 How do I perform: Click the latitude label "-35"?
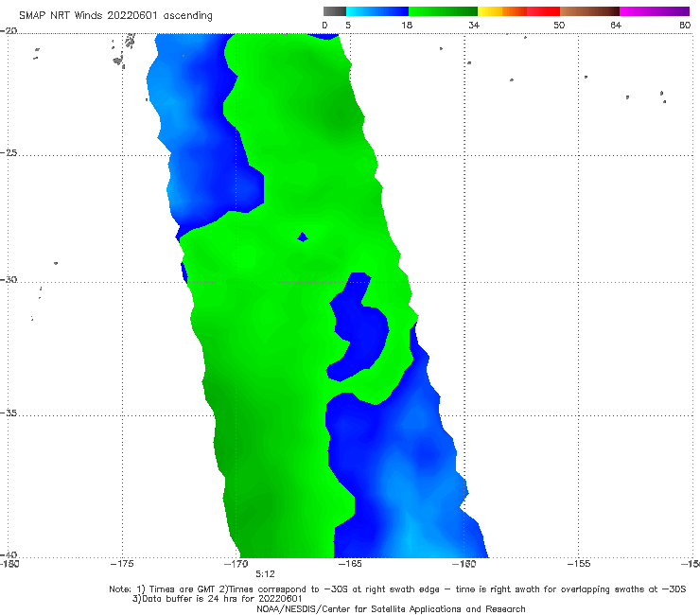point(9,413)
